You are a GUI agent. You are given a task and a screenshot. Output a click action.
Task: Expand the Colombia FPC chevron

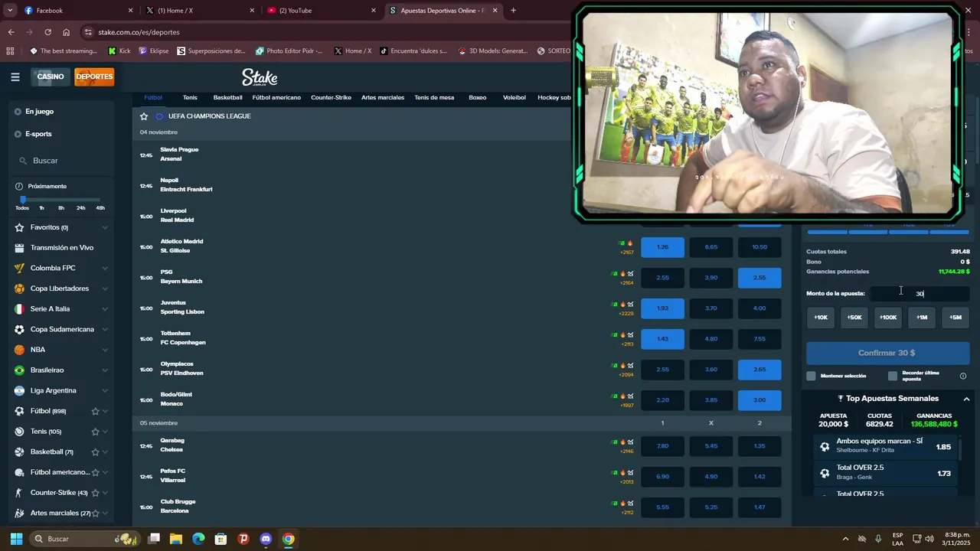tap(105, 268)
